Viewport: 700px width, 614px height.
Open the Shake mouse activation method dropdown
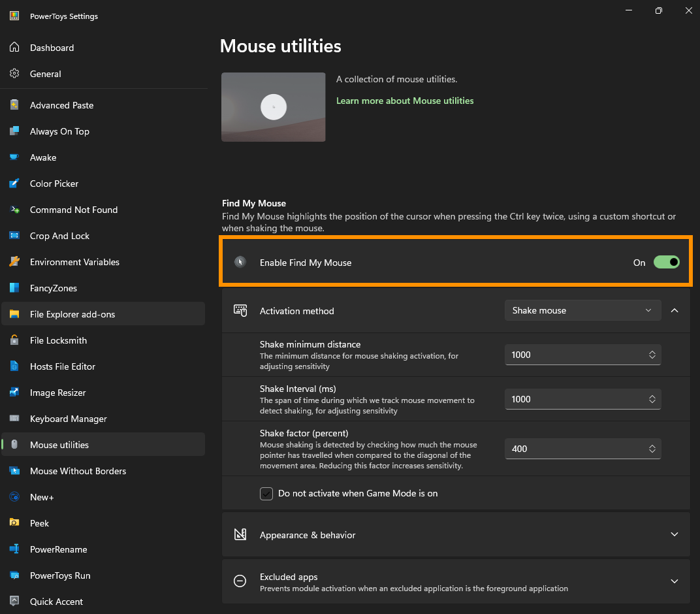(x=582, y=310)
